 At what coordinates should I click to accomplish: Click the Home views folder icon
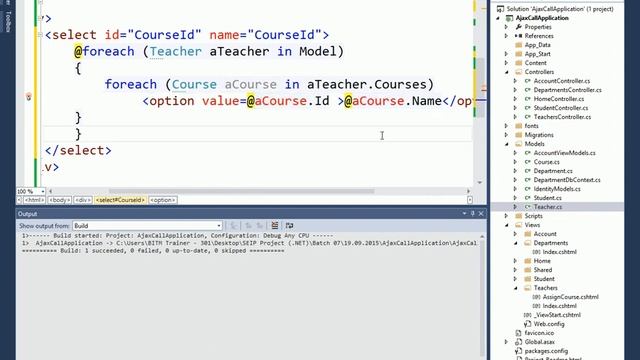527,261
